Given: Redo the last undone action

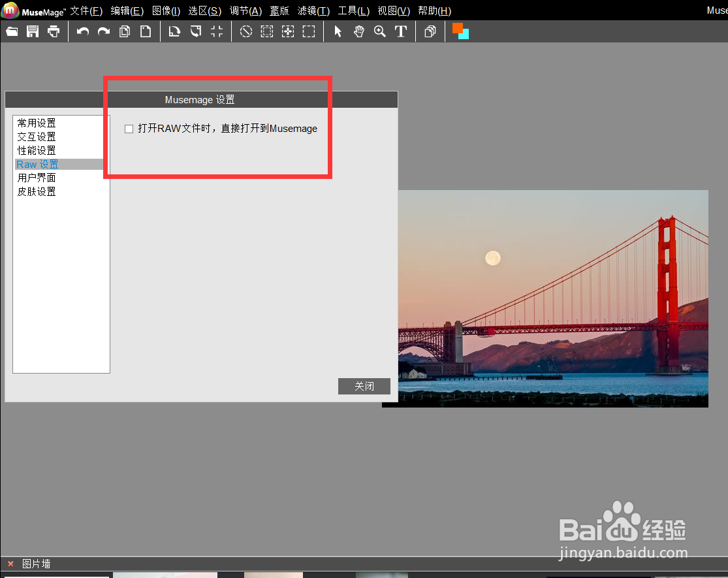Looking at the screenshot, I should click(x=104, y=31).
